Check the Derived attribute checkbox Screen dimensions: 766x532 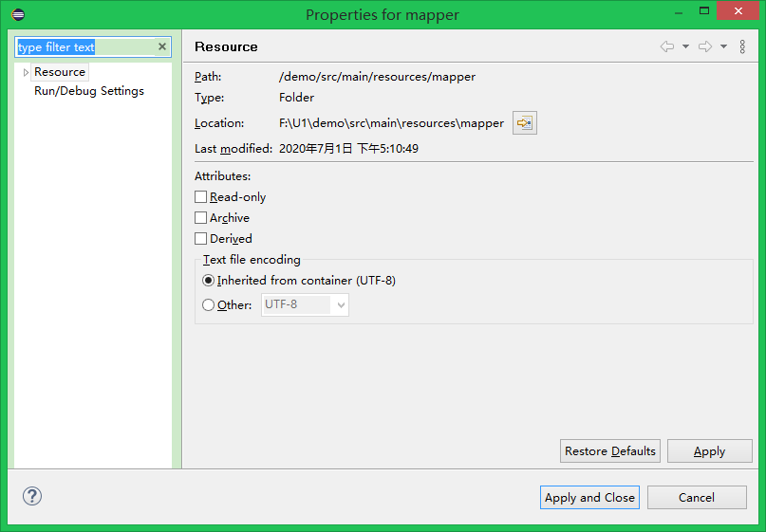201,239
